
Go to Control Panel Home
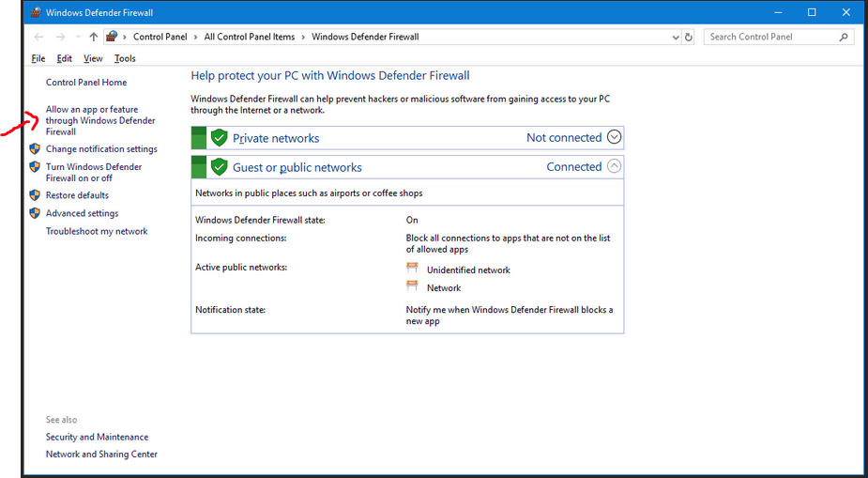click(x=85, y=82)
